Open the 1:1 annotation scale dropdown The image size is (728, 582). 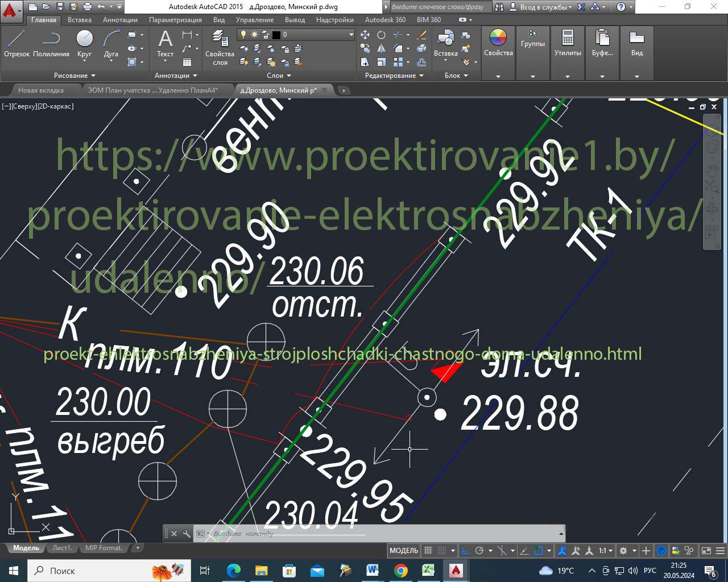[x=605, y=551]
